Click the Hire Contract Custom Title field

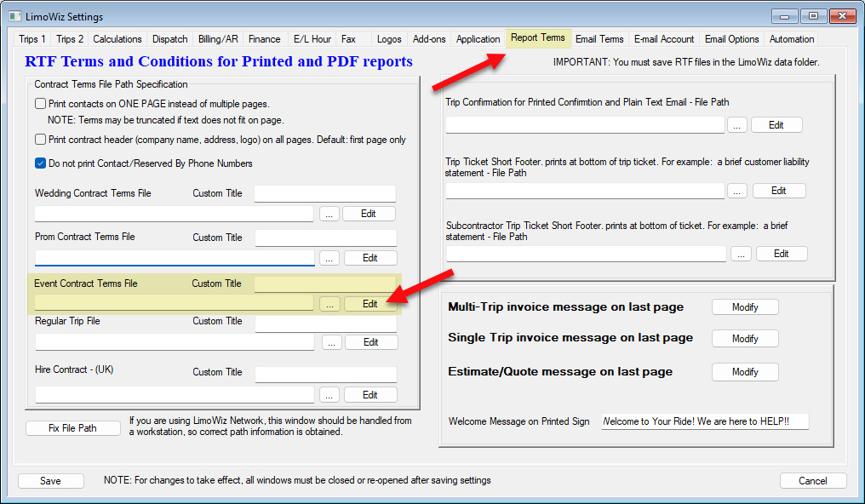[x=325, y=375]
